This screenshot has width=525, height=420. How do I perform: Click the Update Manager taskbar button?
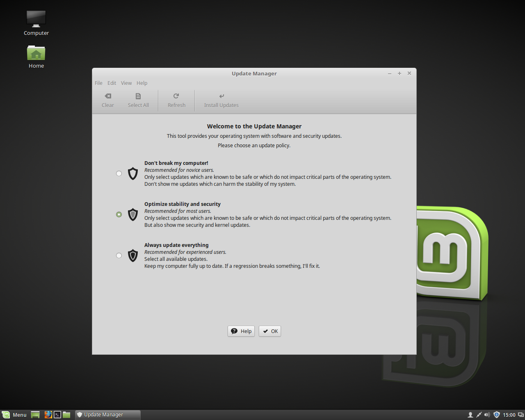click(x=108, y=415)
